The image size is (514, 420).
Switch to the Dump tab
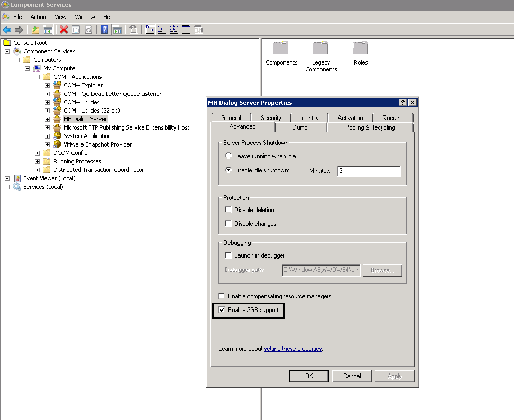[x=300, y=127]
